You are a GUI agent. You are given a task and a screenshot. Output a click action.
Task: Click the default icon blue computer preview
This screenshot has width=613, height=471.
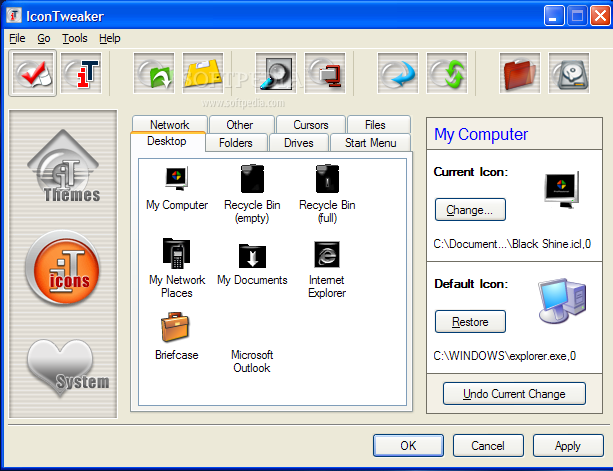(x=563, y=301)
